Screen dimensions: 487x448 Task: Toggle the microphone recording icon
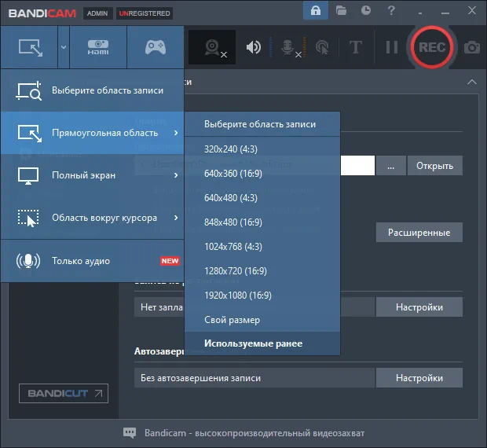pyautogui.click(x=288, y=48)
